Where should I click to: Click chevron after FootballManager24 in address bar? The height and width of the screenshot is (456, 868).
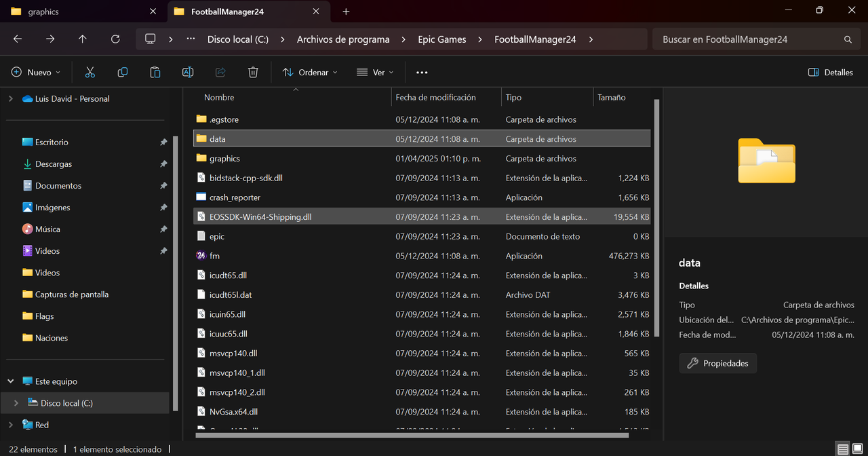click(x=591, y=39)
